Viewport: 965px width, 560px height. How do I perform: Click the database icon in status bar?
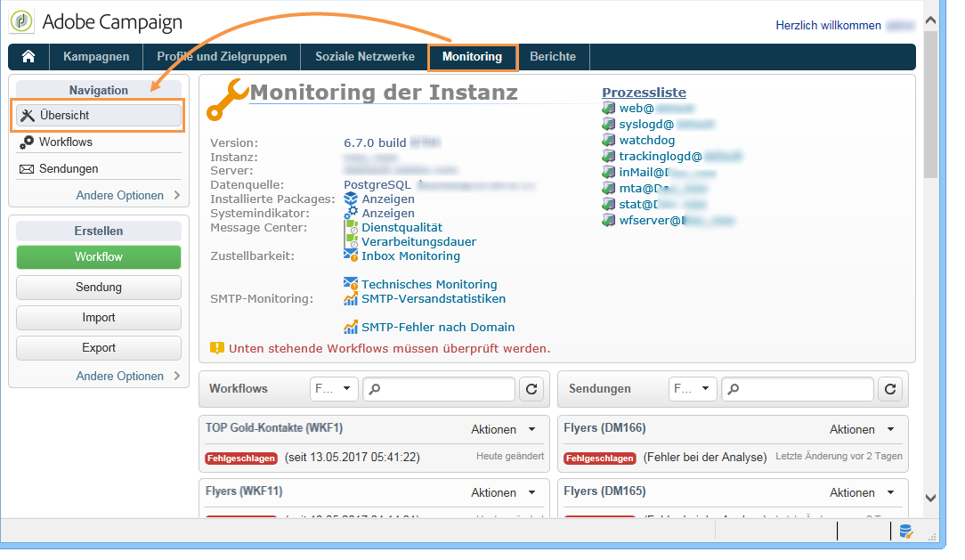point(906,532)
